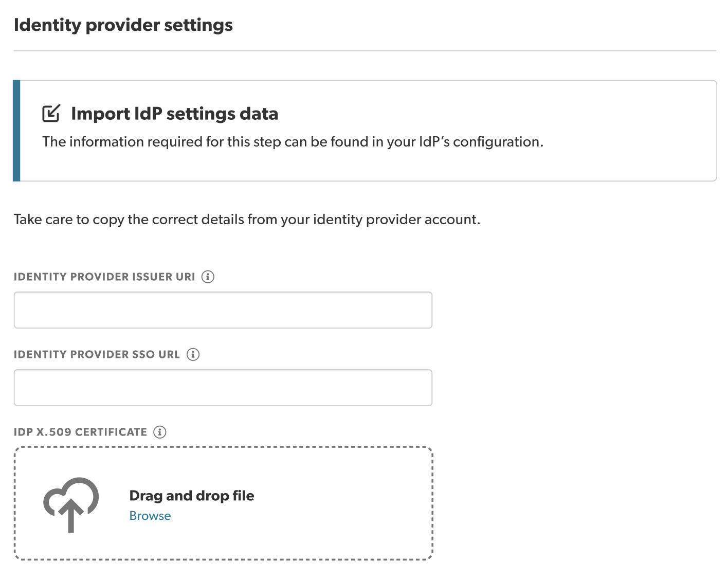This screenshot has height=581, width=728.
Task: Open the Browse file link
Action: click(x=150, y=516)
